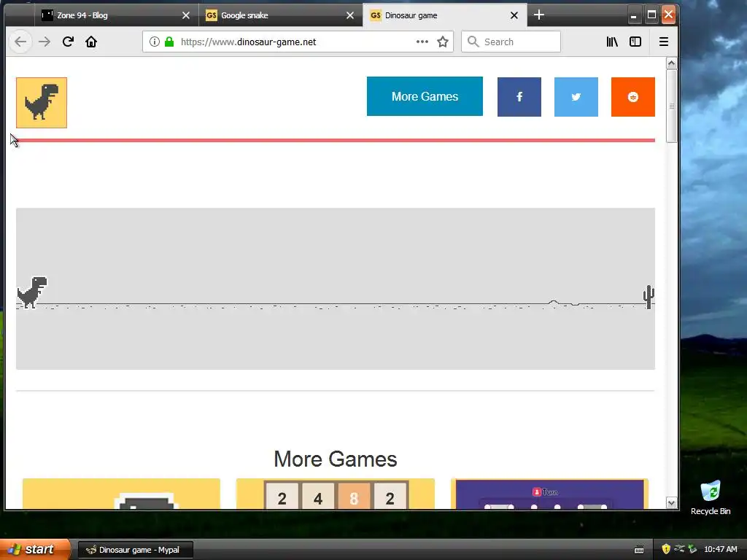Click the scrollbar up arrow
Screen dimensions: 747x560
click(671, 63)
